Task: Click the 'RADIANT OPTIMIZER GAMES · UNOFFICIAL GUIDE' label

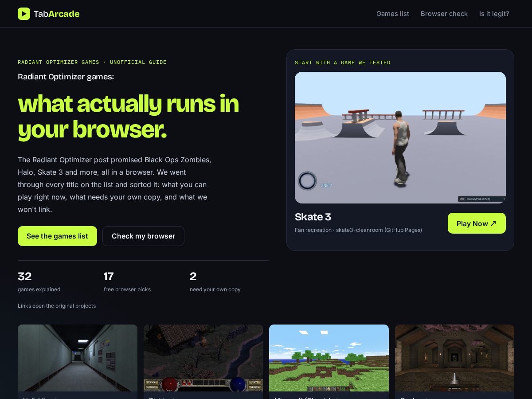Action: tap(92, 62)
